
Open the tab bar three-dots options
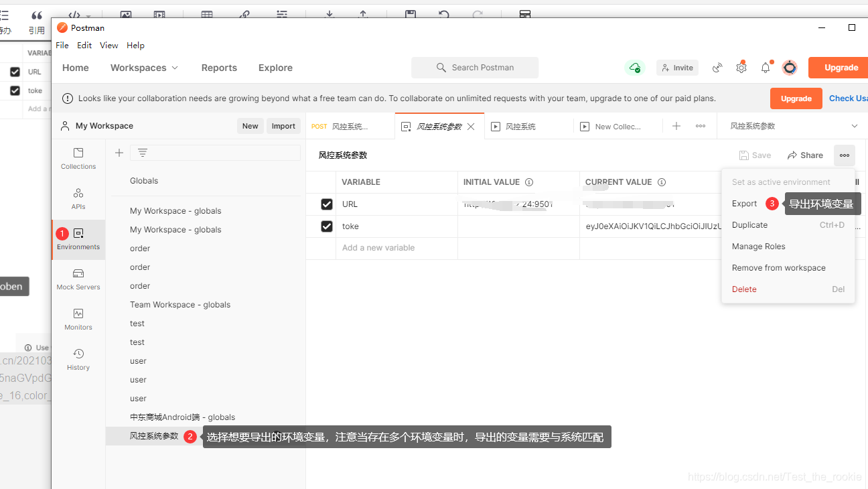click(x=701, y=126)
